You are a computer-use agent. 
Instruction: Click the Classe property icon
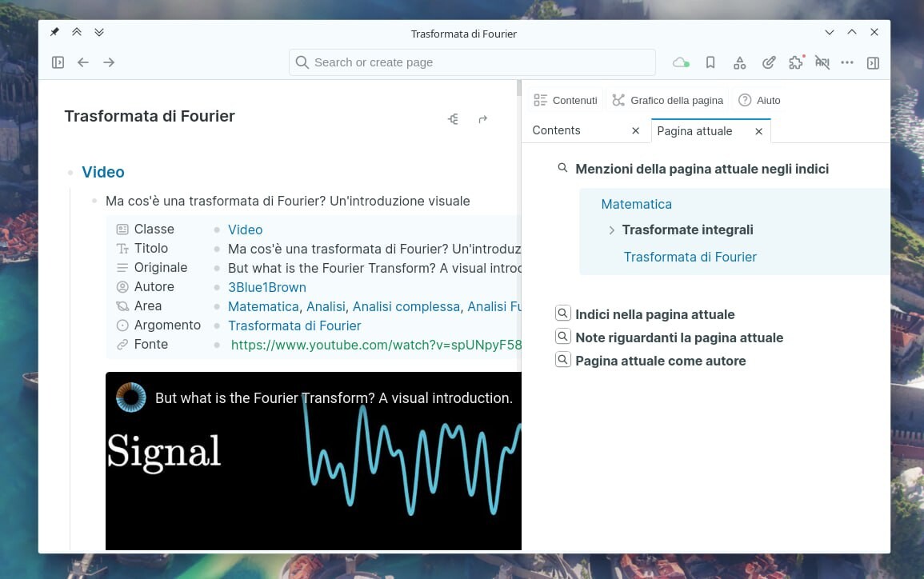pos(122,230)
